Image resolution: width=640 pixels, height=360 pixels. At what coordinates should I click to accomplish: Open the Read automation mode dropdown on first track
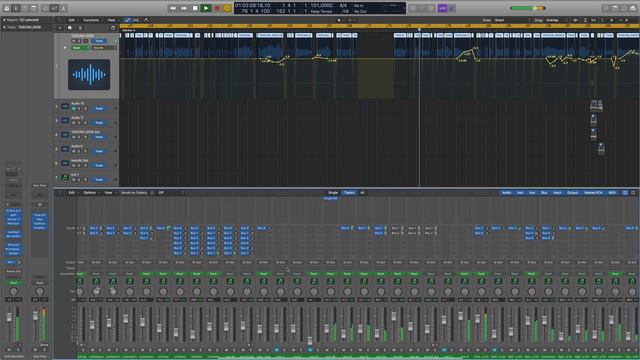tap(80, 47)
